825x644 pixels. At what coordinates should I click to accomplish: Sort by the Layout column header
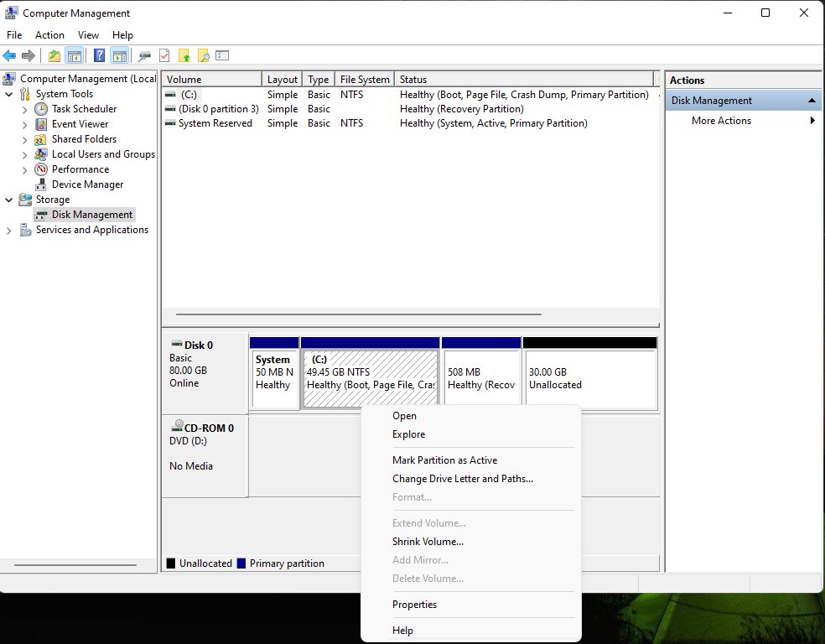tap(282, 79)
